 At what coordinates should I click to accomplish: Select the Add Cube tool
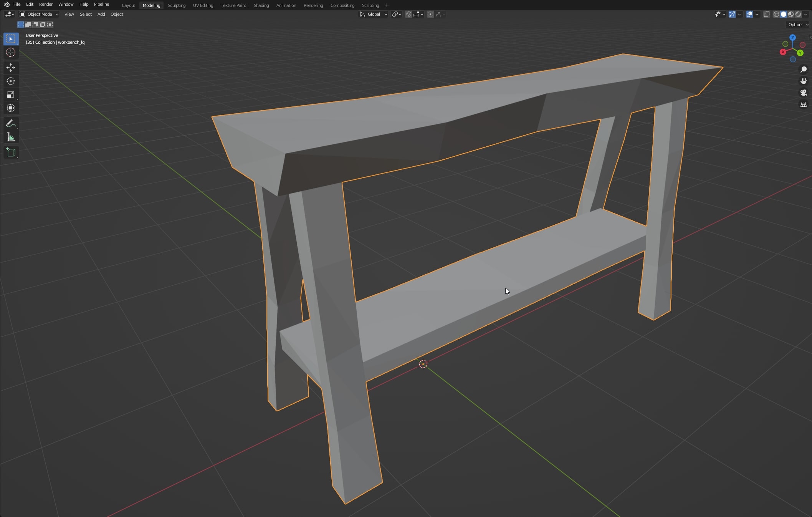pos(11,152)
